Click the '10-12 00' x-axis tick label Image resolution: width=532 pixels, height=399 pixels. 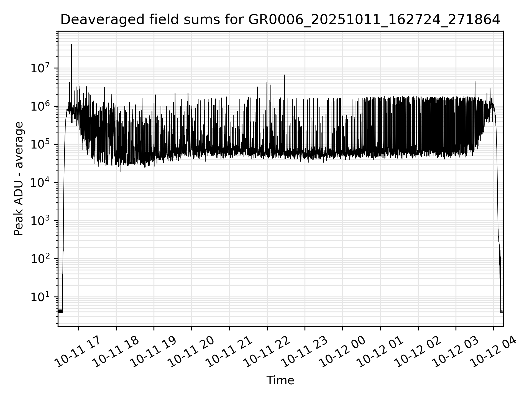341,351
